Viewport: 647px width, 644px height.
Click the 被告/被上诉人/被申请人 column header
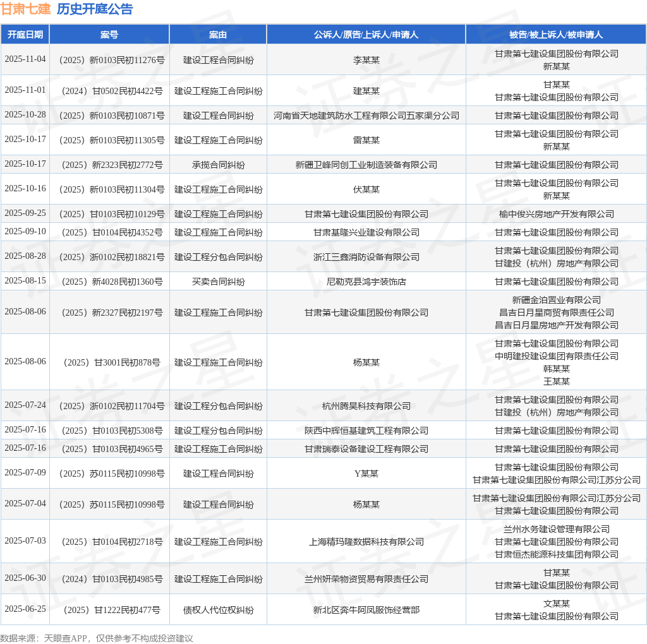click(556, 35)
